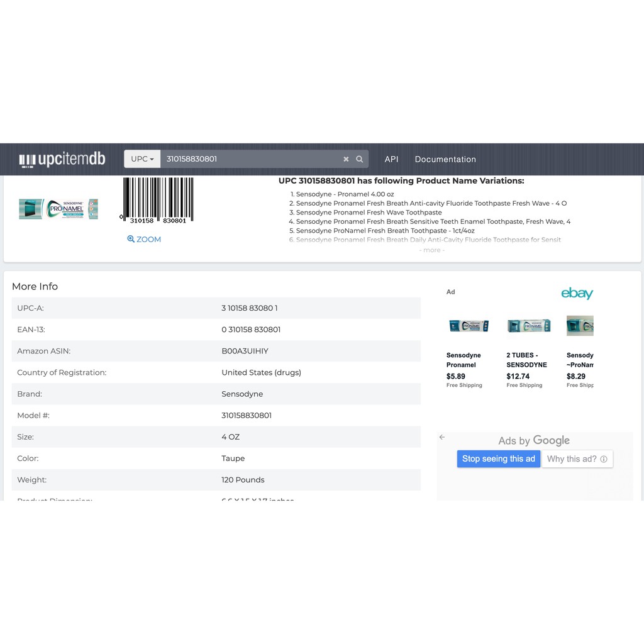Click the eBay logo in the ad
The width and height of the screenshot is (644, 644).
coord(577,293)
